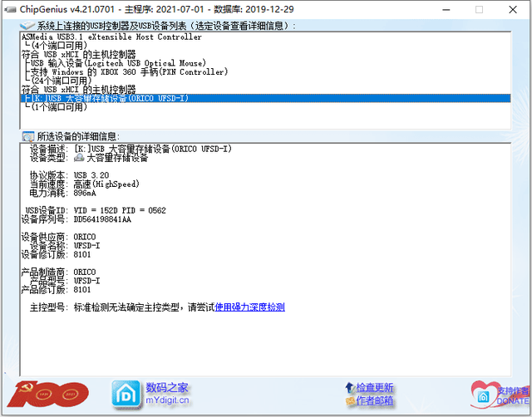This screenshot has width=532, height=417.
Task: Close the ChipGenius window
Action: pos(513,10)
